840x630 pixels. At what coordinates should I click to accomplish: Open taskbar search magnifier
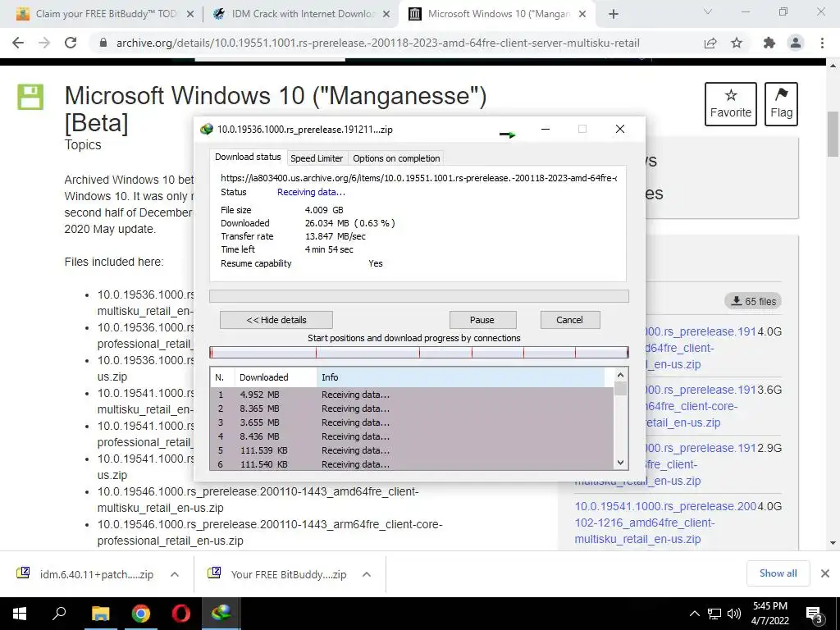[59, 614]
